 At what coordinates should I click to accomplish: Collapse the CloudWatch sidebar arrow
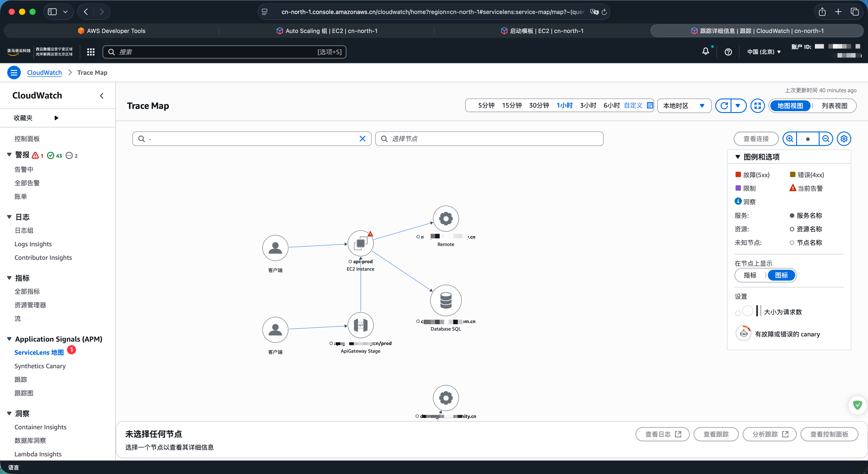102,96
